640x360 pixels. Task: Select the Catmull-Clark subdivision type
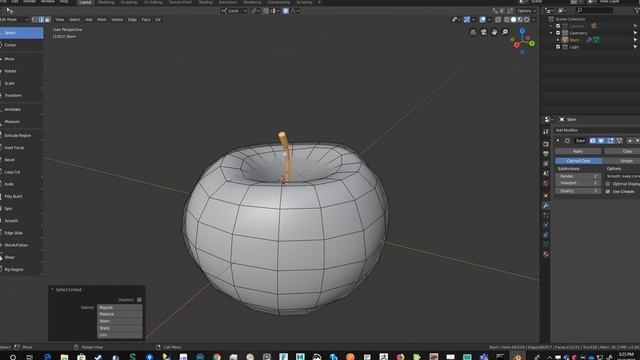coord(578,161)
